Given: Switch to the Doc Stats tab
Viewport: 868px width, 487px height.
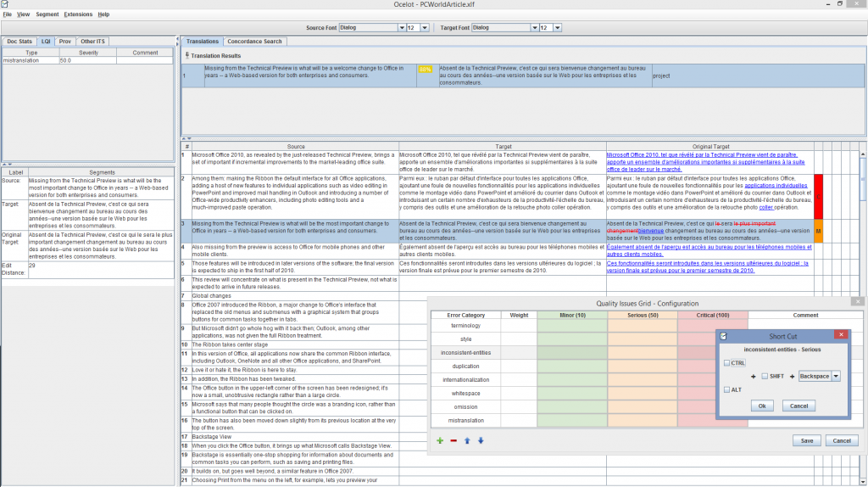Looking at the screenshot, I should coord(19,42).
